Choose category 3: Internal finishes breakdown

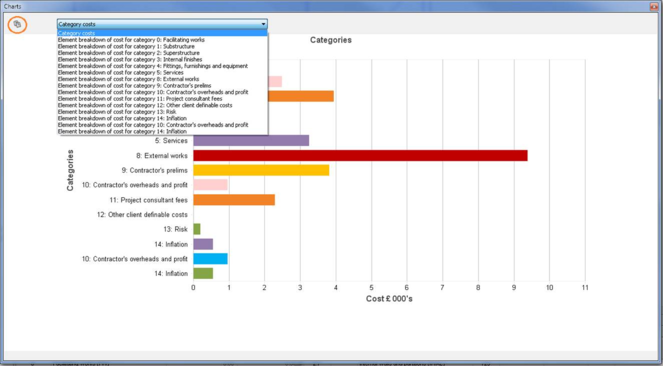point(162,60)
